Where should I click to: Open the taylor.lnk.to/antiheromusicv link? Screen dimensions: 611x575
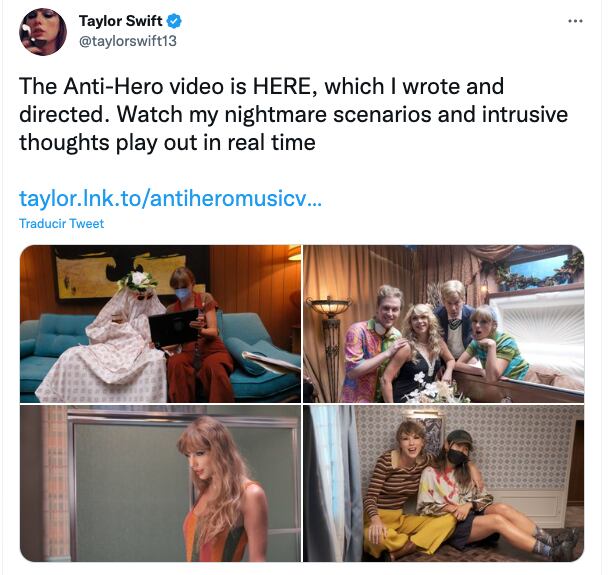pyautogui.click(x=170, y=198)
